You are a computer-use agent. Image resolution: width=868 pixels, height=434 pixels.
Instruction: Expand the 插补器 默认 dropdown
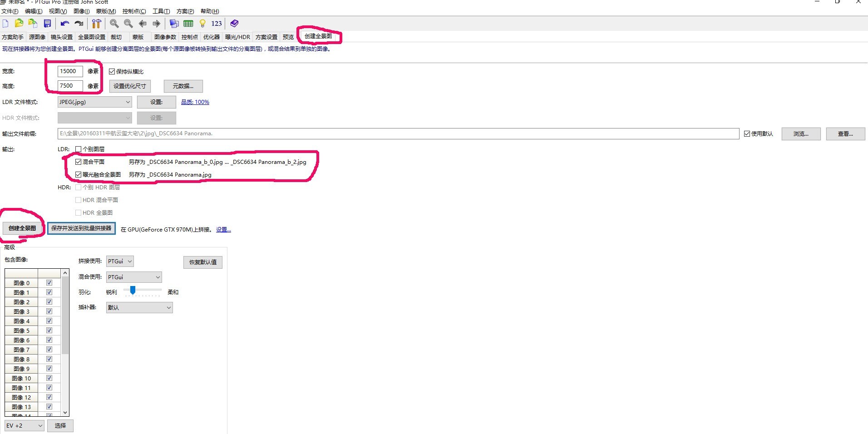pyautogui.click(x=139, y=308)
